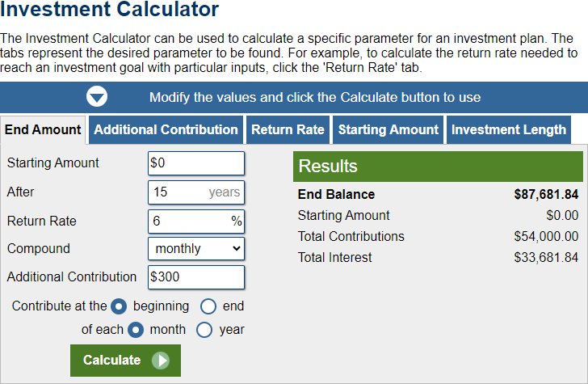Image resolution: width=588 pixels, height=384 pixels.
Task: Switch to the Return Rate tab
Action: point(288,130)
